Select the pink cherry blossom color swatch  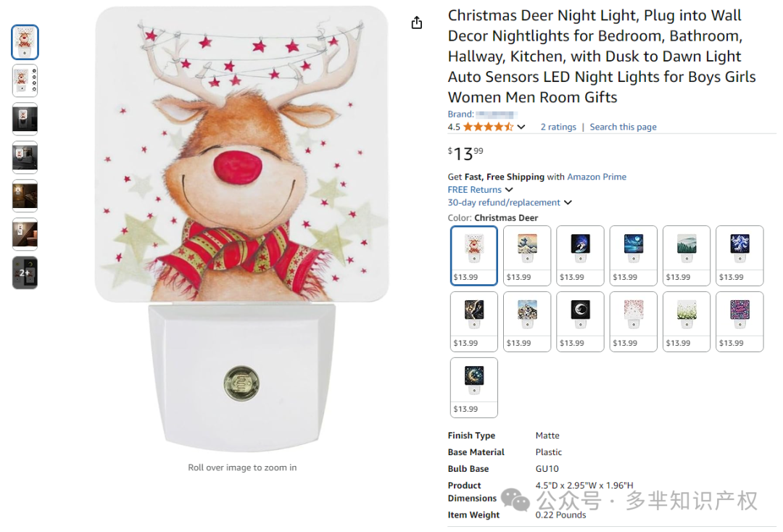(x=633, y=321)
